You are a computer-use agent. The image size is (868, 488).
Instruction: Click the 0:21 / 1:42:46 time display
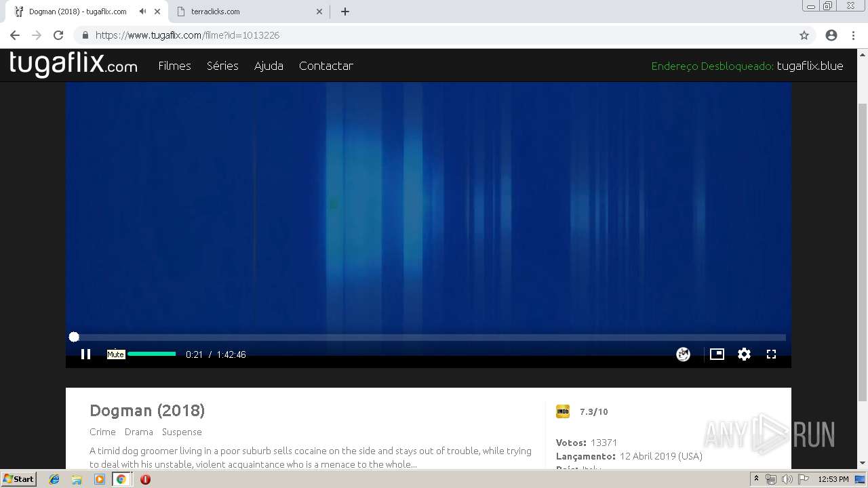216,354
